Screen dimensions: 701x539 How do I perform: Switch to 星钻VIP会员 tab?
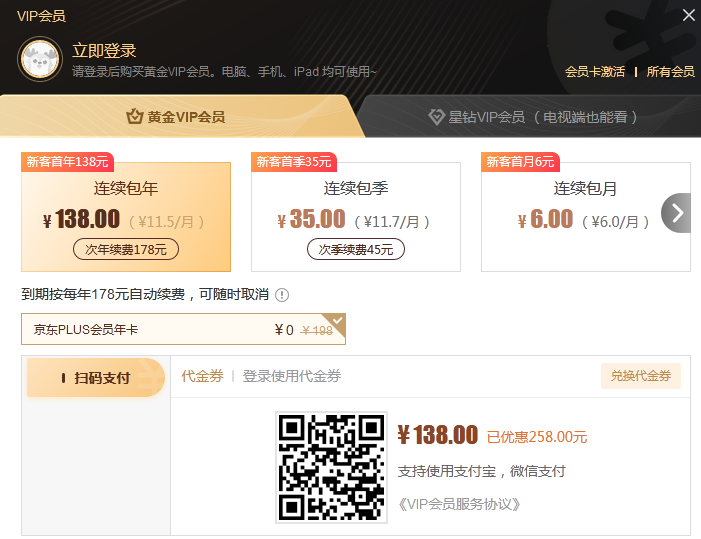coord(532,117)
